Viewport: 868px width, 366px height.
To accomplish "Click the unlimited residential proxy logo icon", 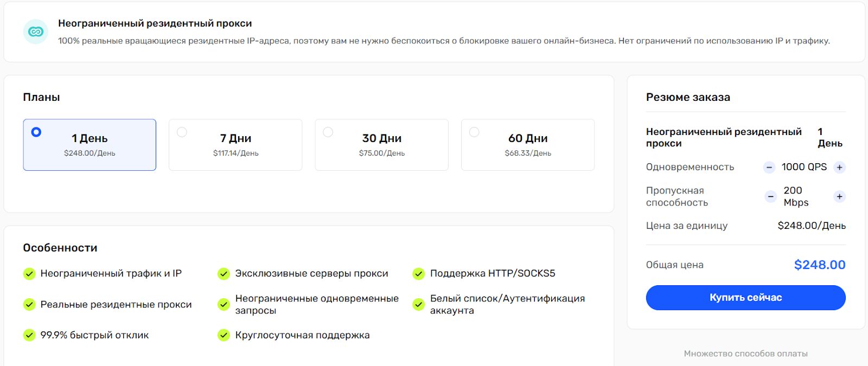I will tap(36, 32).
